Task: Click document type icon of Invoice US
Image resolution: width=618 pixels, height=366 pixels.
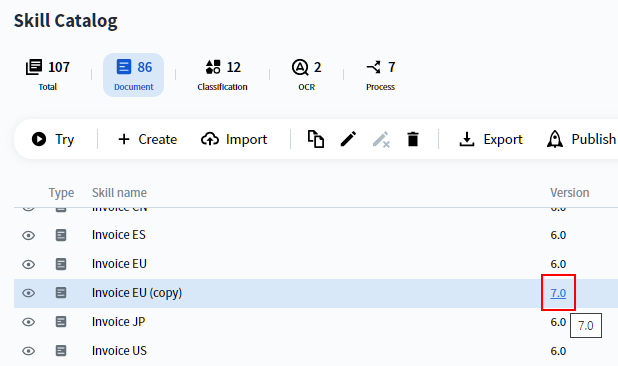Action: click(x=61, y=351)
